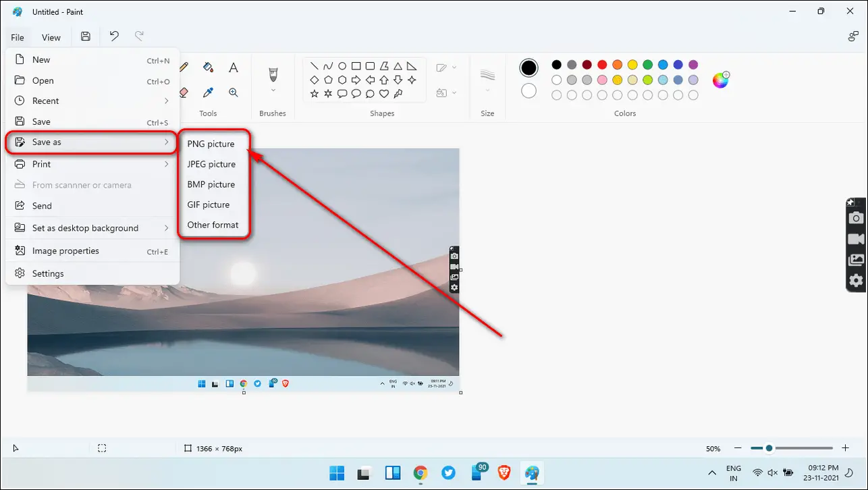
Task: Choose the Up arrow shape
Action: point(384,80)
